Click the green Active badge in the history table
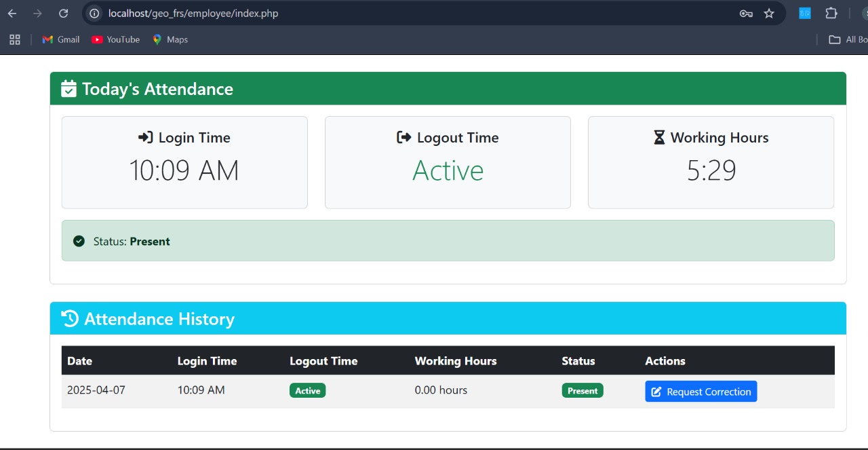The image size is (868, 450). click(x=307, y=390)
